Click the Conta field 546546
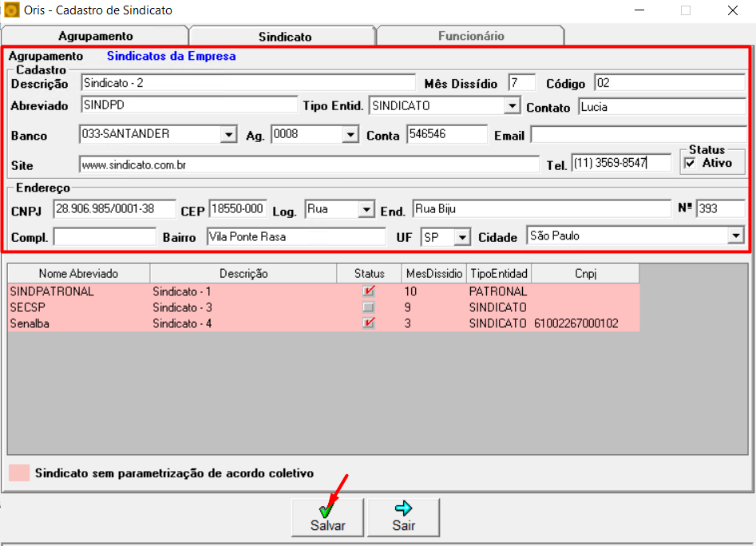Viewport: 756px width, 546px height. [446, 134]
